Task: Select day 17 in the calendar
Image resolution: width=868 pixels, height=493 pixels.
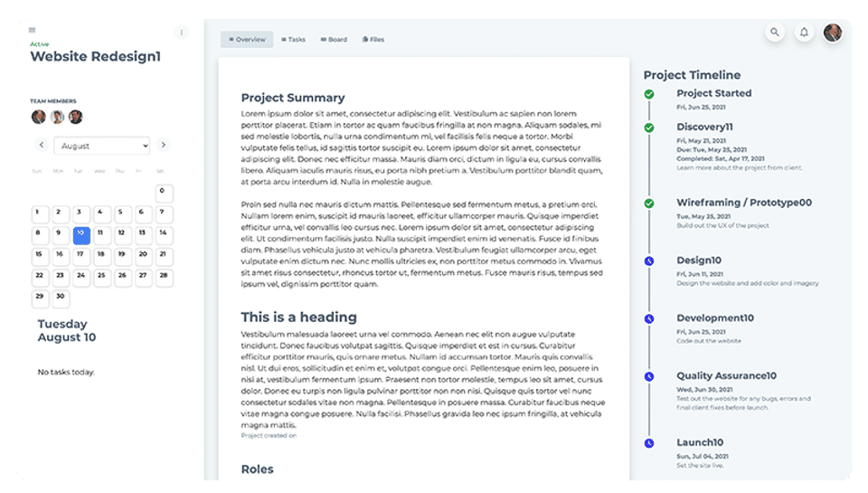Action: point(80,256)
